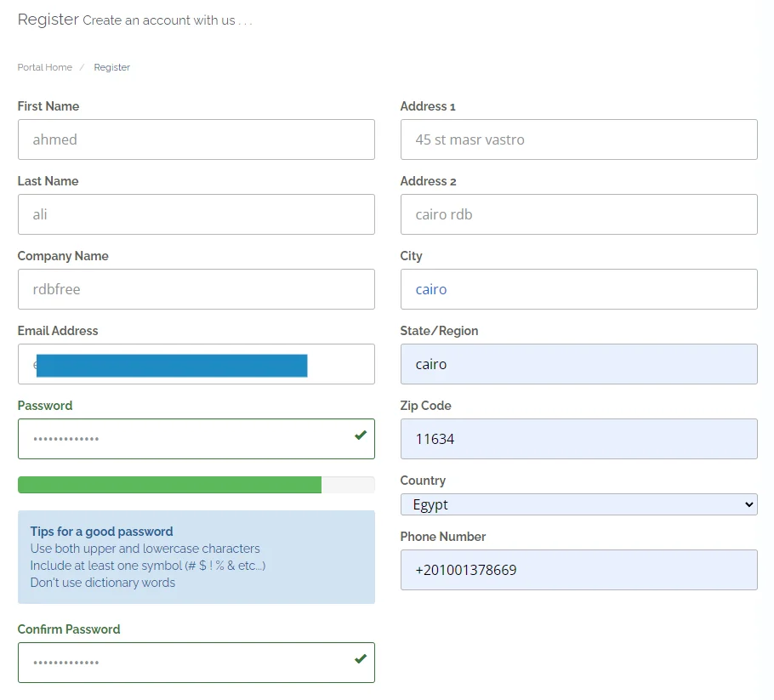Click the Portal Home breadcrumb link
Image resolution: width=774 pixels, height=700 pixels.
(x=44, y=67)
